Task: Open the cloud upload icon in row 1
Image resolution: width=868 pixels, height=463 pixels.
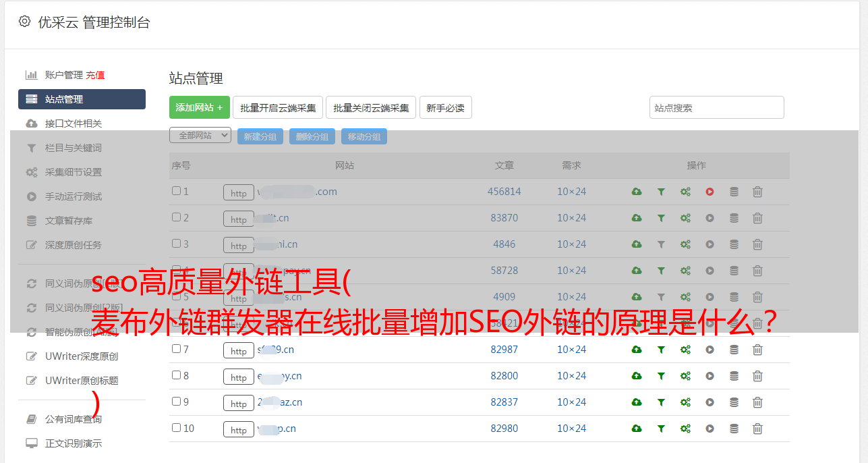Action: 637,192
